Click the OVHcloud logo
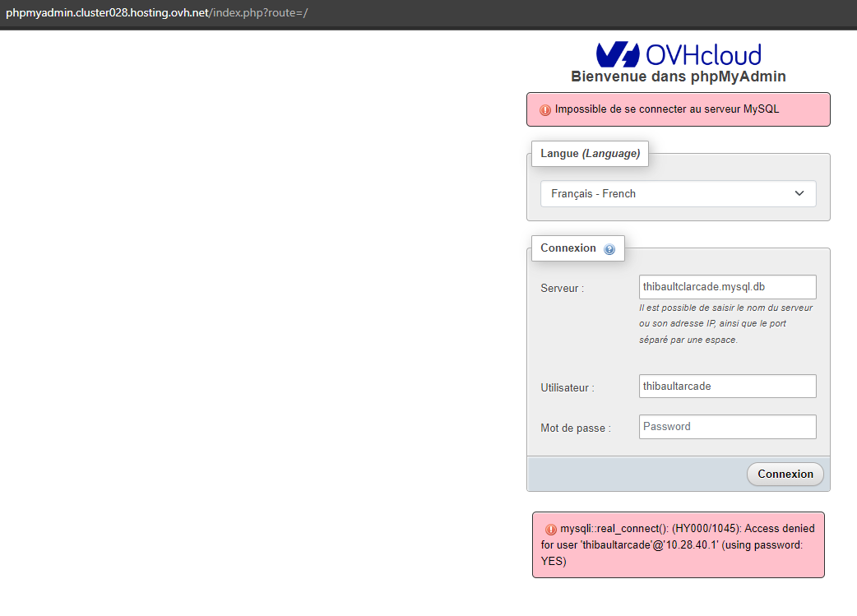This screenshot has height=616, width=857. click(679, 54)
